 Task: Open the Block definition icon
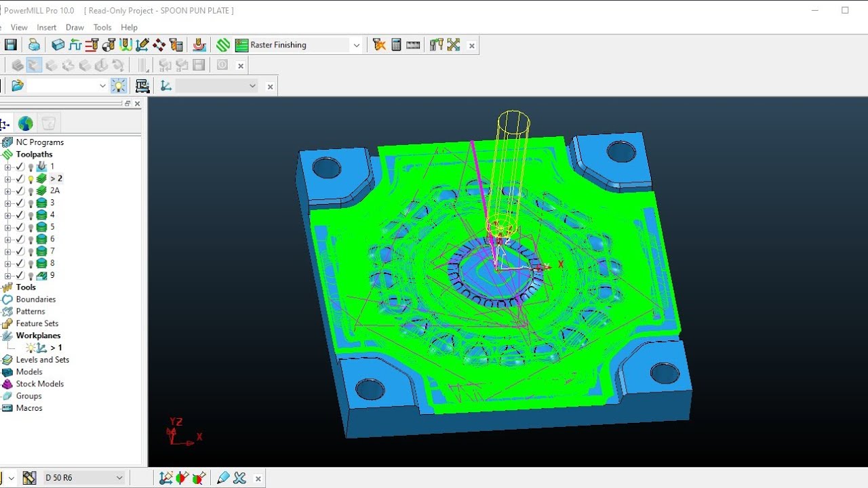(58, 45)
